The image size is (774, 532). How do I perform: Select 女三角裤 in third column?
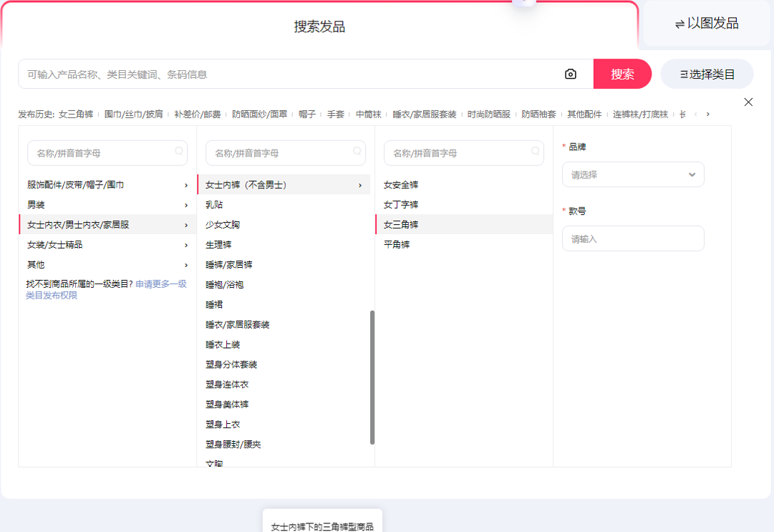464,225
